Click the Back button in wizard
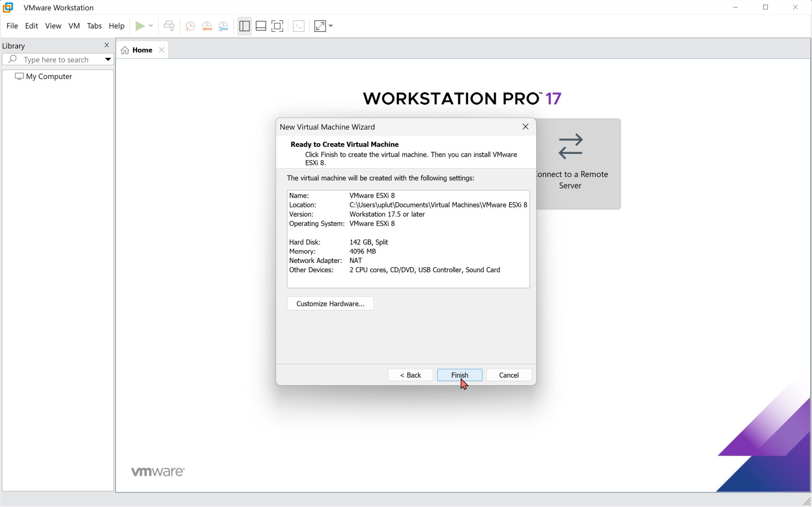Viewport: 812px width, 507px height. [x=410, y=375]
